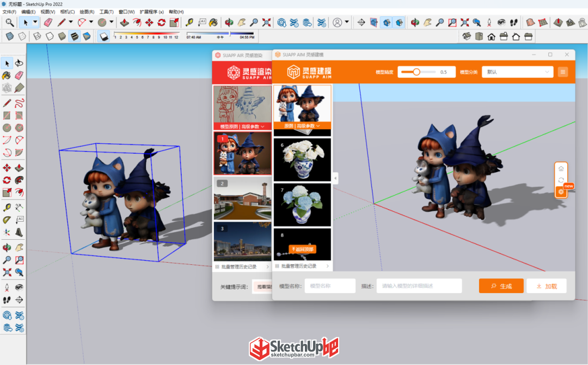Enable Shaded face style
Screen dimensions: 588x365
pyautogui.click(x=62, y=36)
